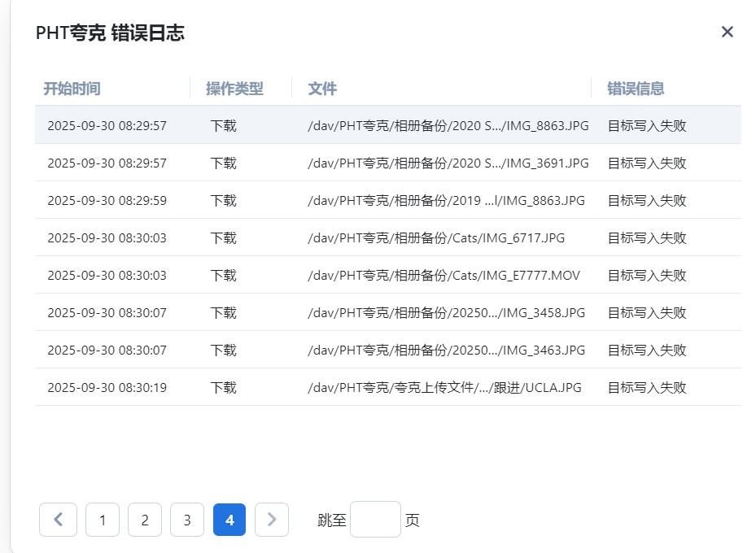Click the dialog title PHT夸克 错误日志
The image size is (756, 553).
pyautogui.click(x=110, y=33)
